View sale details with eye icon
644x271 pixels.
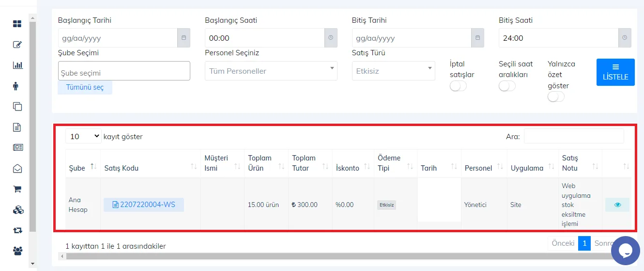coord(617,205)
